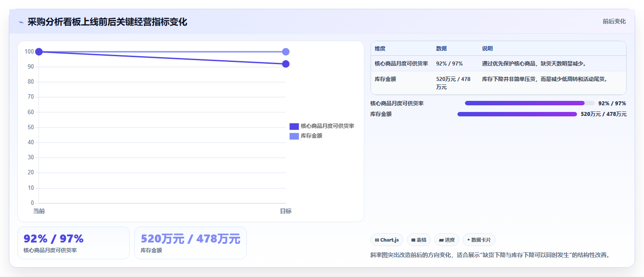The height and width of the screenshot is (277, 644).
Task: Click the dark point at 目标 near 92
Action: (286, 64)
